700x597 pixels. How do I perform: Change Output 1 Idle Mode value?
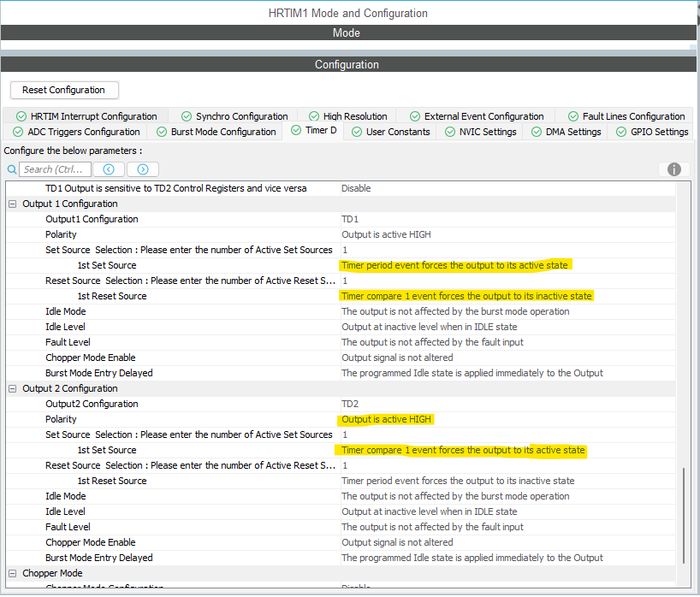click(x=508, y=311)
